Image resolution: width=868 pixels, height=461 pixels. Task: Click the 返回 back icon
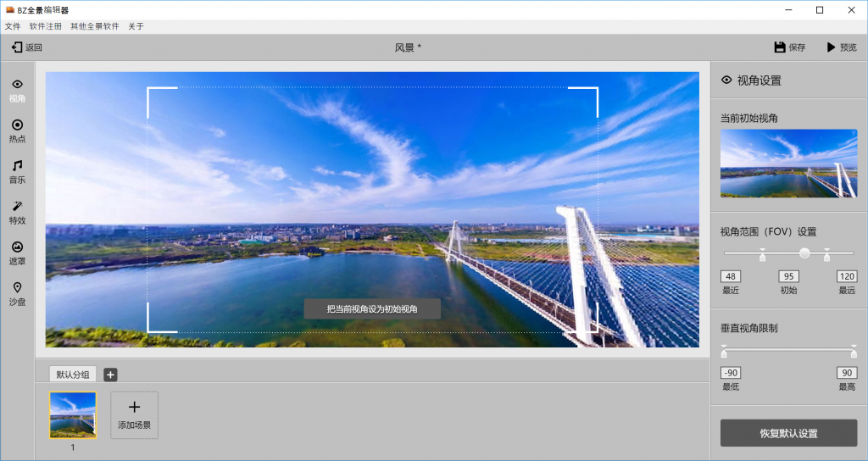click(x=17, y=47)
